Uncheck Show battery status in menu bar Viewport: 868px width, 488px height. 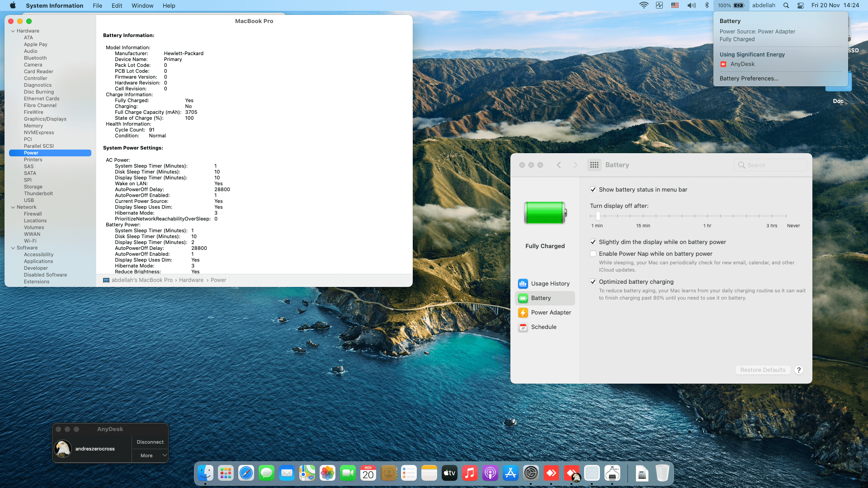click(593, 190)
